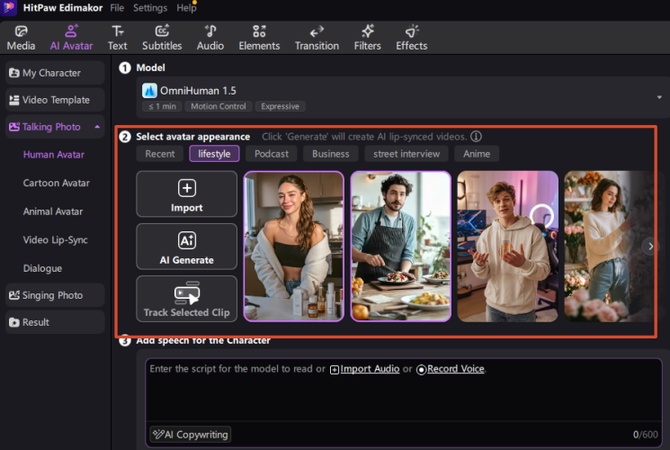Open the Media panel icon
670x450 pixels.
click(21, 32)
